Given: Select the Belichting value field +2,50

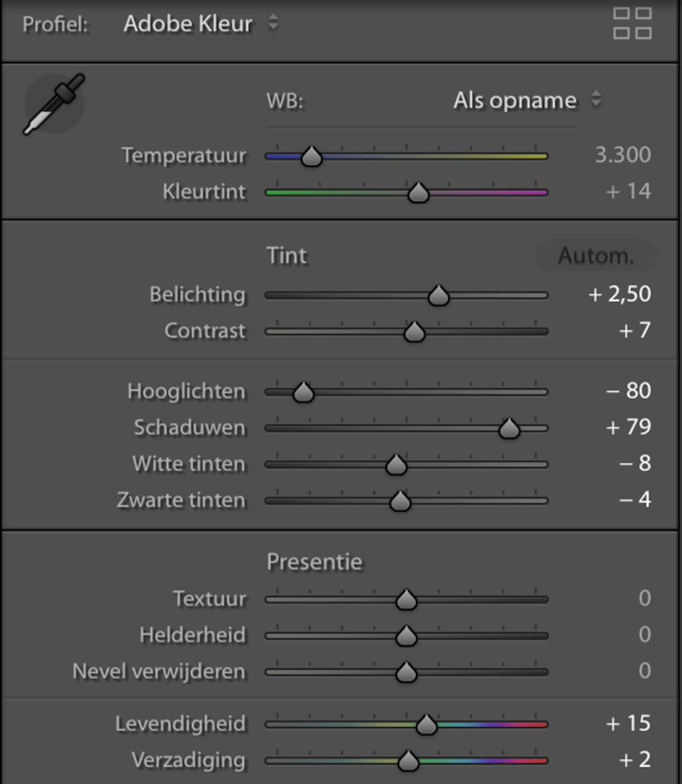Looking at the screenshot, I should (x=619, y=294).
